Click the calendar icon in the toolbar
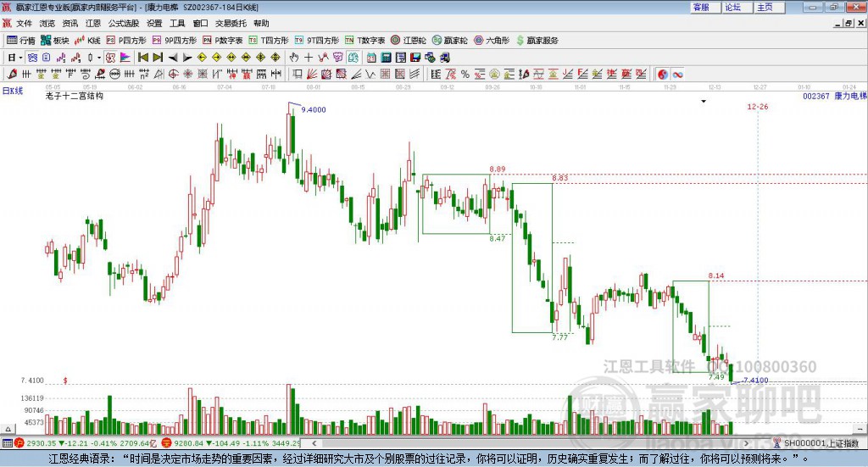This screenshot has width=868, height=467. pyautogui.click(x=371, y=58)
